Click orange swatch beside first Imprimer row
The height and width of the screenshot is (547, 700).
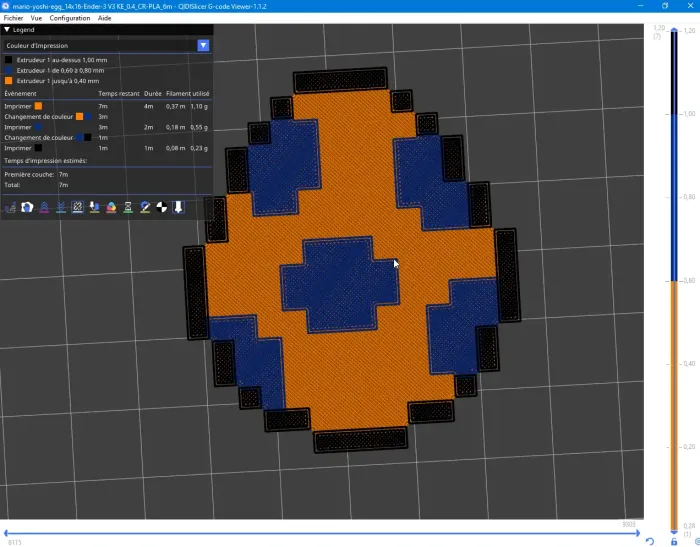[38, 106]
